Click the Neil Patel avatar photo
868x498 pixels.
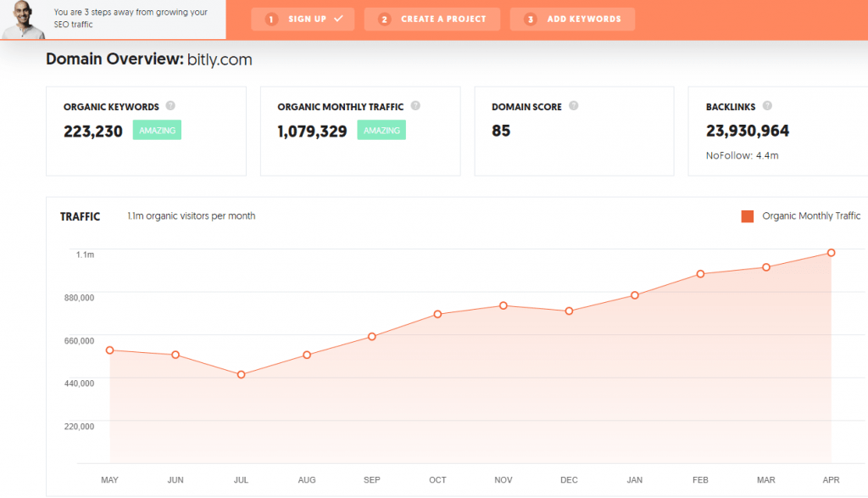coord(23,20)
